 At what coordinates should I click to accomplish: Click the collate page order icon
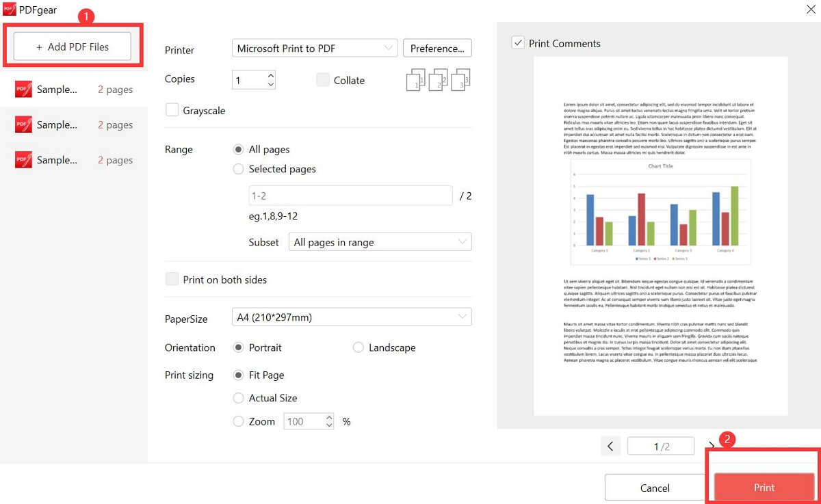coord(438,80)
